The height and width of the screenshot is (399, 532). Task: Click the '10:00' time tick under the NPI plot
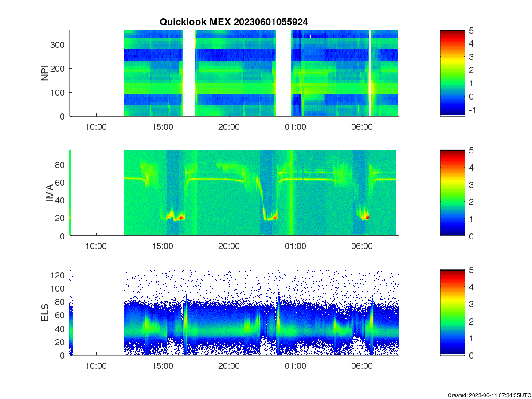tap(96, 126)
